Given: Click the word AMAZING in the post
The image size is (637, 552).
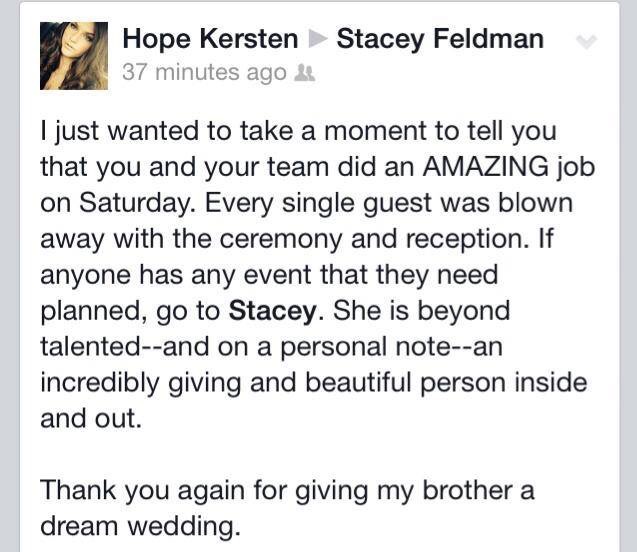Looking at the screenshot, I should click(444, 168).
